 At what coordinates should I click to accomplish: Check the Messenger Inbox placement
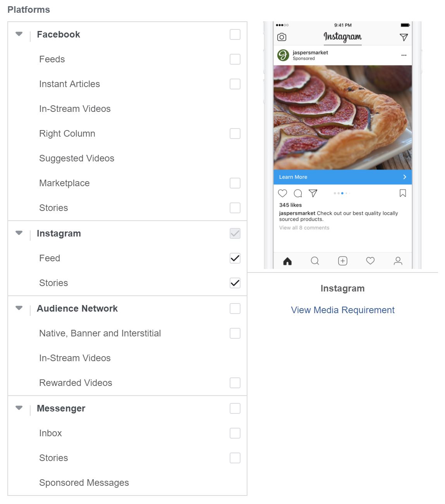235,433
